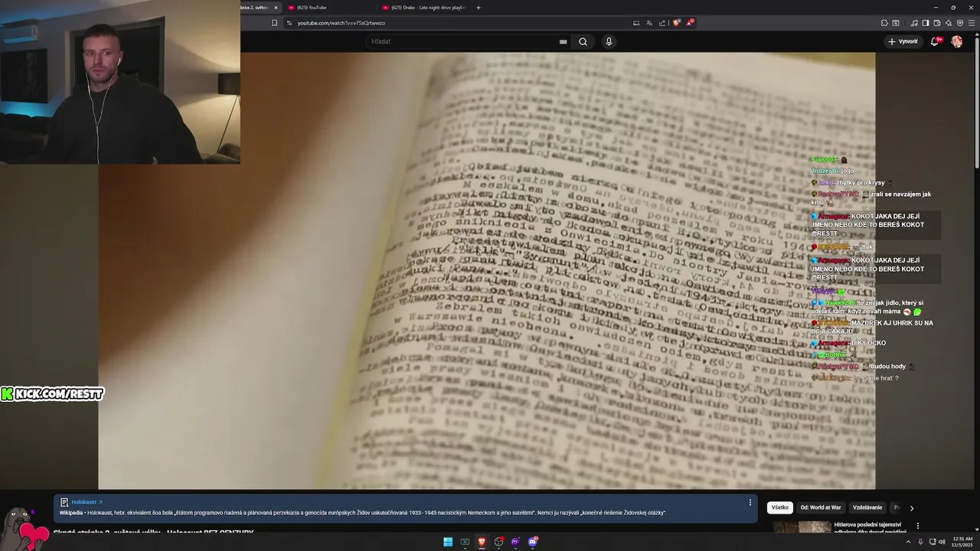980x551 pixels.
Task: Click the Vytvoriť create button
Action: pyautogui.click(x=903, y=41)
